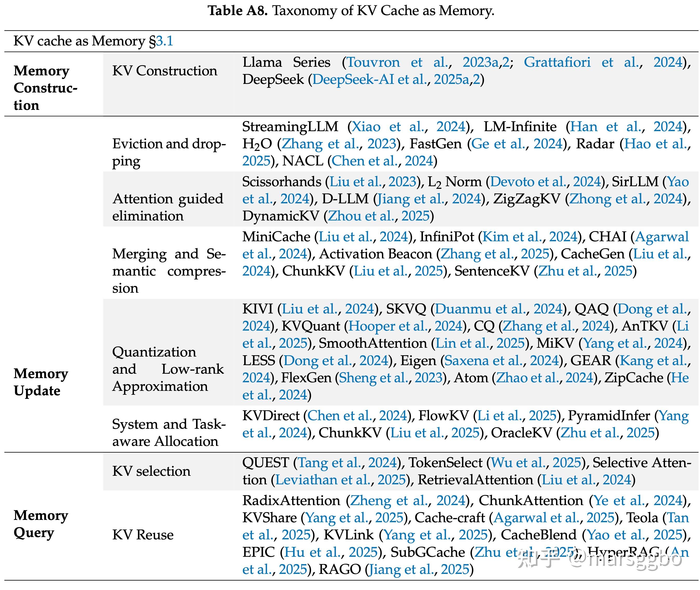Follow the Duanmu et al., 2024 citation for SKVQ
The image size is (700, 590).
click(x=499, y=309)
